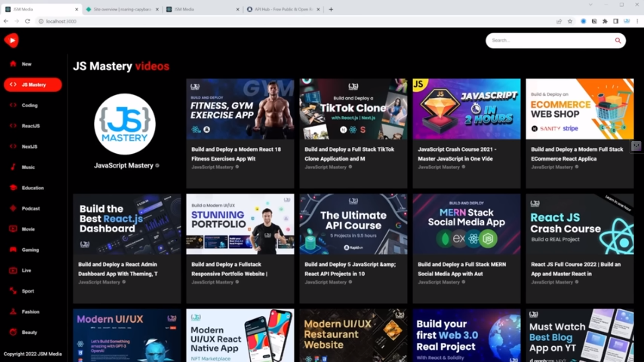
Task: Open Must Watch Best Blog App thumbnail
Action: [x=580, y=335]
